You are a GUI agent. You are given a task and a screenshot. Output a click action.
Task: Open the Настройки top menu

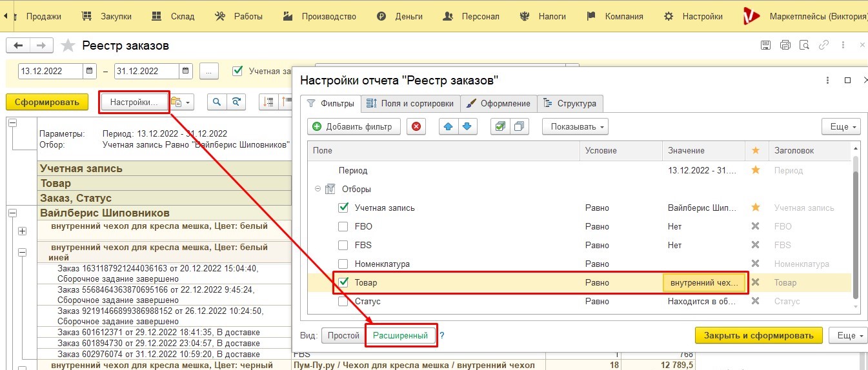(694, 16)
